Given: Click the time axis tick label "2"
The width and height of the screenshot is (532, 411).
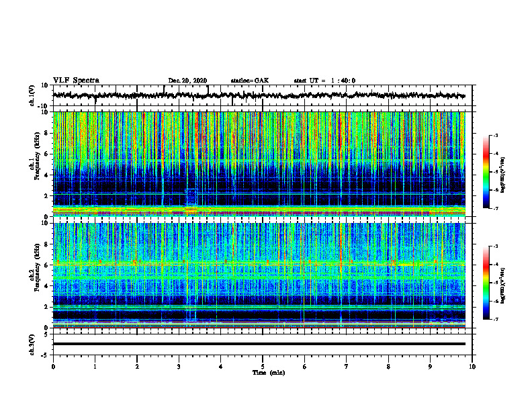Looking at the screenshot, I should pos(137,367).
